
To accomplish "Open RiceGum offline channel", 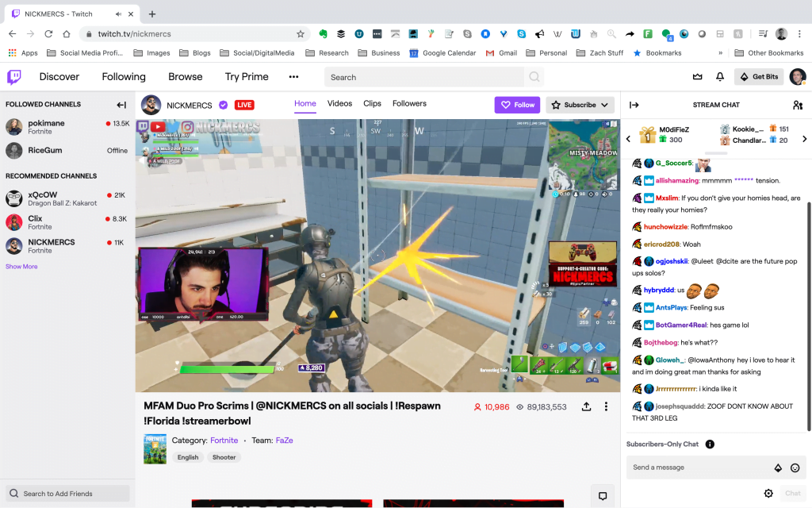I will point(67,150).
